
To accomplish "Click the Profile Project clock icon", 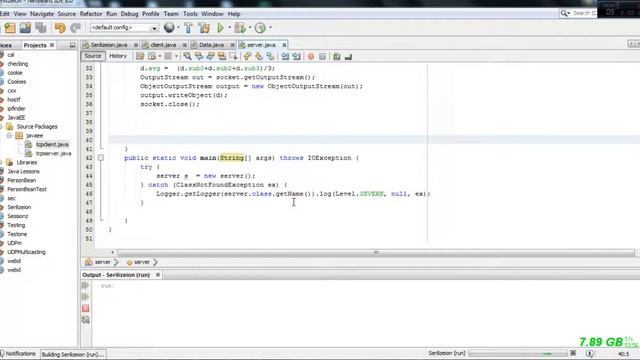I will (x=260, y=28).
